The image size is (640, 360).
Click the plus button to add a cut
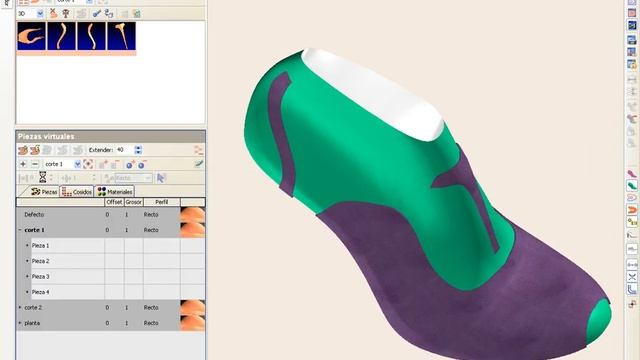[x=23, y=164]
